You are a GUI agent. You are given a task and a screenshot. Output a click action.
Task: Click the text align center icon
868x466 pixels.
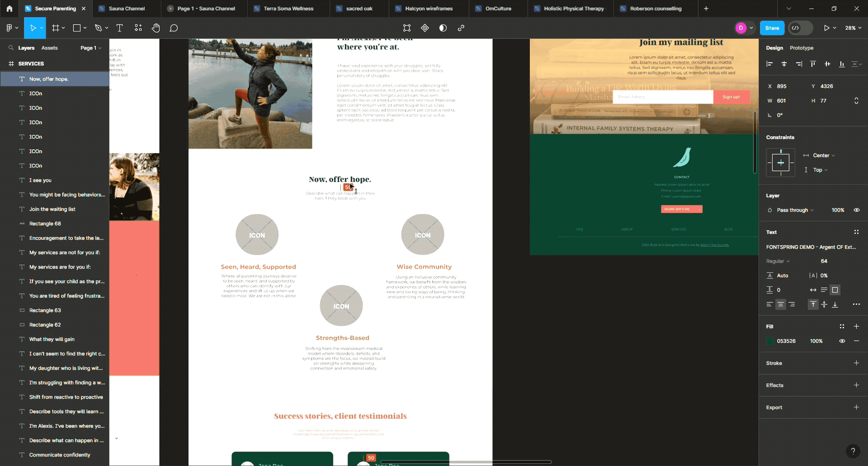point(780,305)
